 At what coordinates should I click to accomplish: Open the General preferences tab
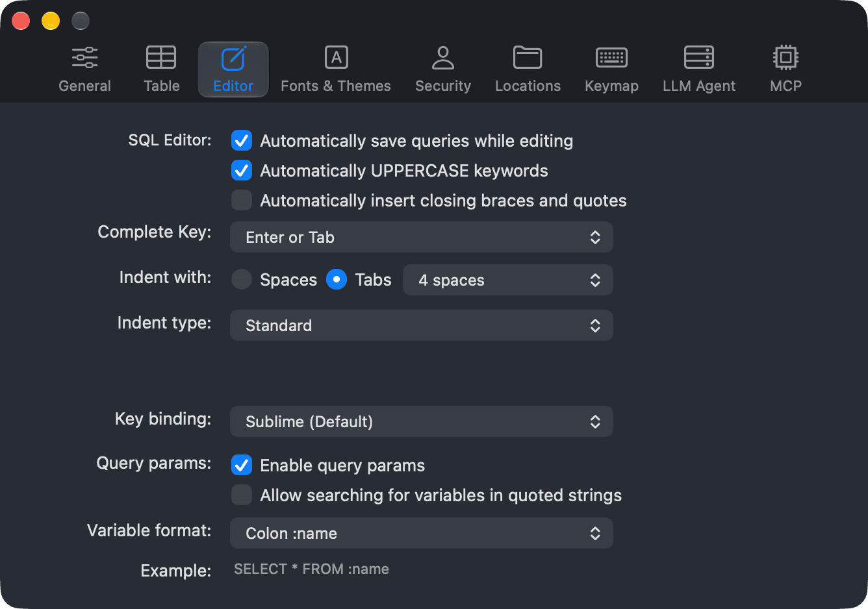(x=84, y=69)
